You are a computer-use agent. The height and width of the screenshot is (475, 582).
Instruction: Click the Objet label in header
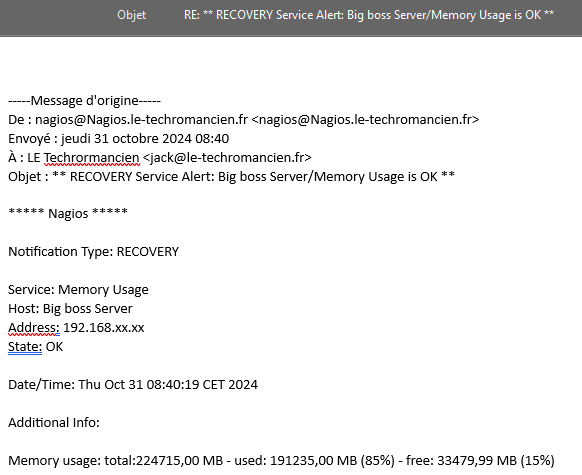tap(131, 15)
